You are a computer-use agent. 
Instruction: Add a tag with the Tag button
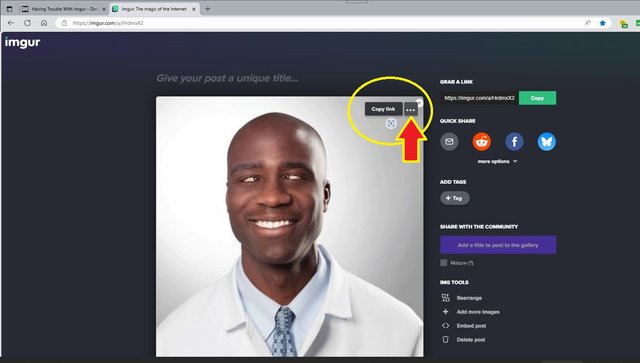[454, 198]
